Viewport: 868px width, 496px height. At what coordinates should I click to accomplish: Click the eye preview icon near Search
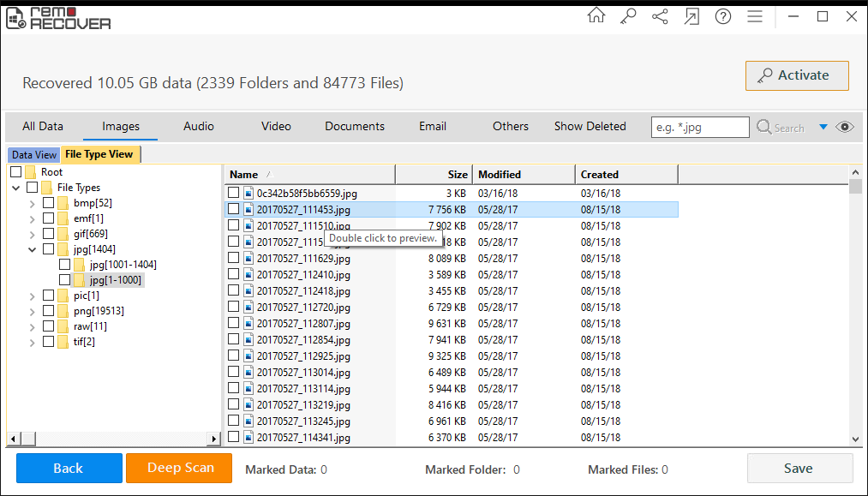[x=845, y=127]
